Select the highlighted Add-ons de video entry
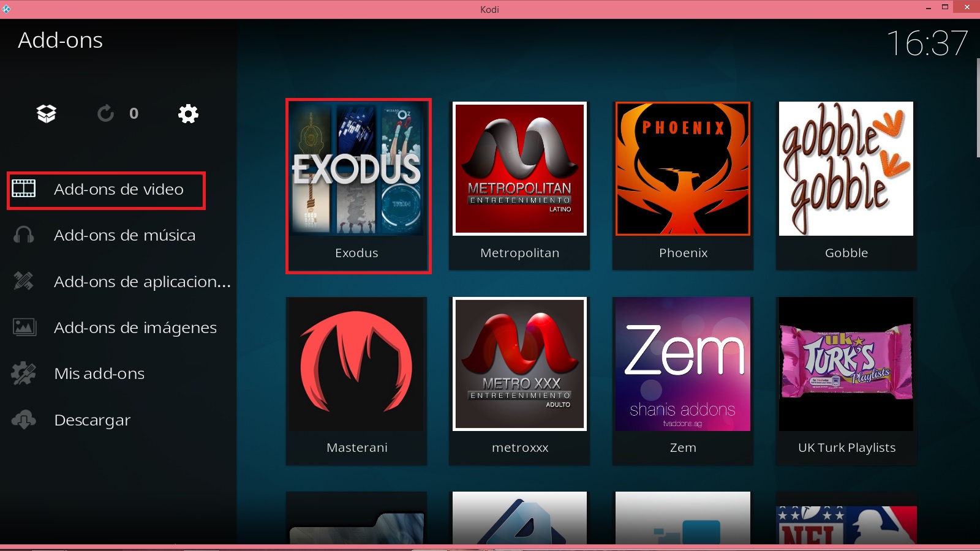Screen dimensions: 980x551 tap(118, 190)
